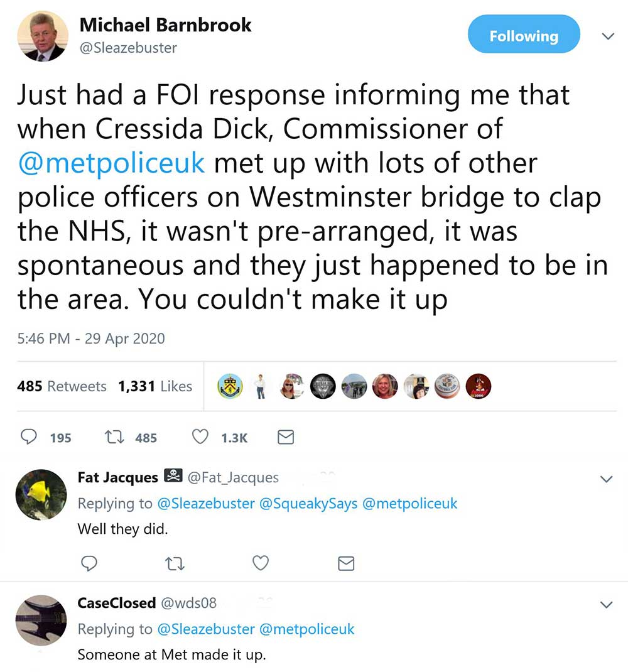Send main tweet via direct message envelope
This screenshot has width=628, height=672.
point(286,437)
